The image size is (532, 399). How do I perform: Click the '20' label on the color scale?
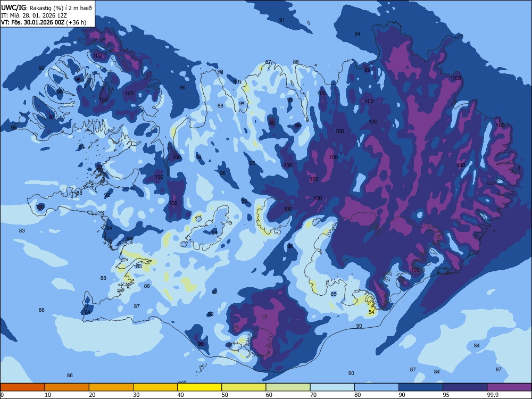point(92,395)
